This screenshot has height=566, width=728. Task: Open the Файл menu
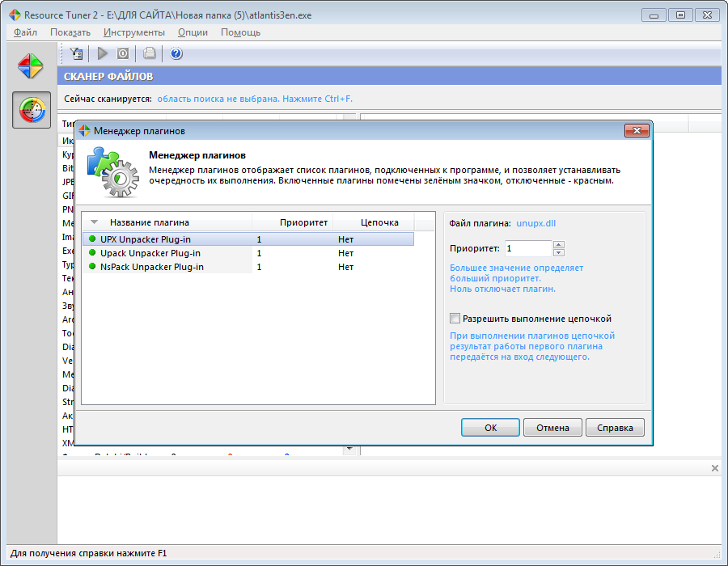(x=26, y=32)
